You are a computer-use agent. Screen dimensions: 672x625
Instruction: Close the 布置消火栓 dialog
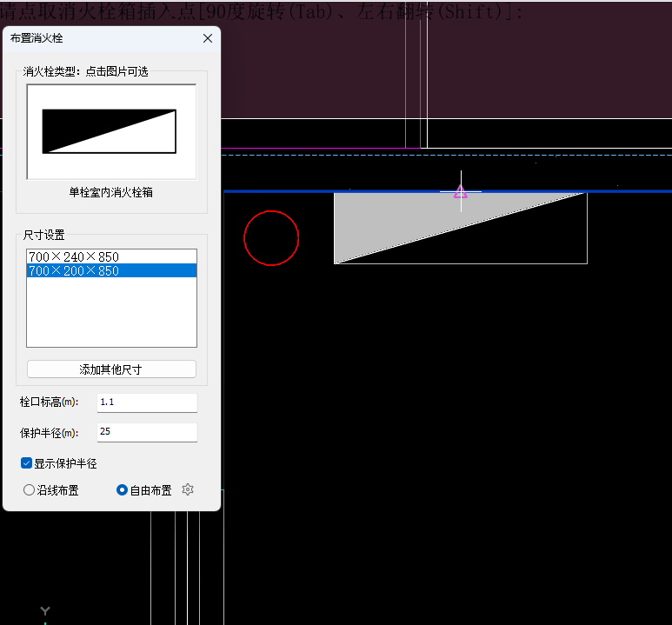click(208, 38)
